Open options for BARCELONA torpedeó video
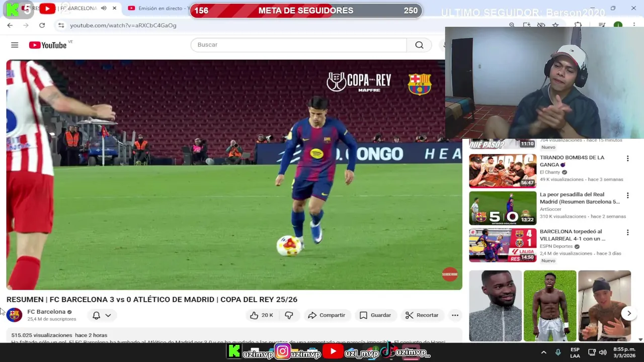 click(627, 233)
